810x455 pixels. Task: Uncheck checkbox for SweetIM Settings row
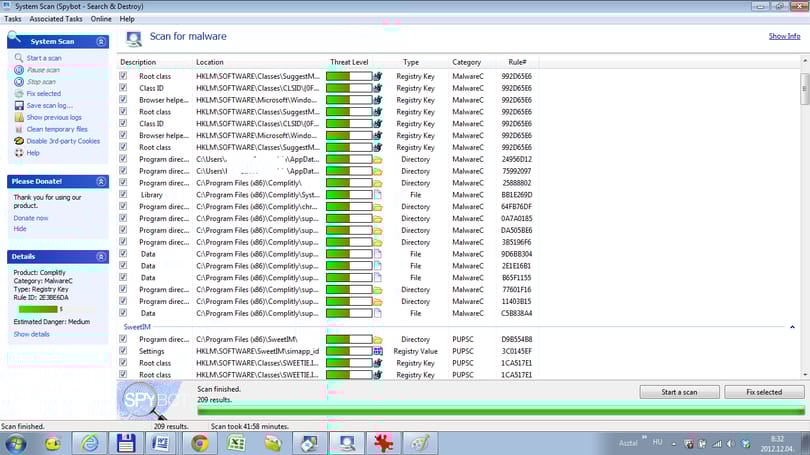click(123, 351)
